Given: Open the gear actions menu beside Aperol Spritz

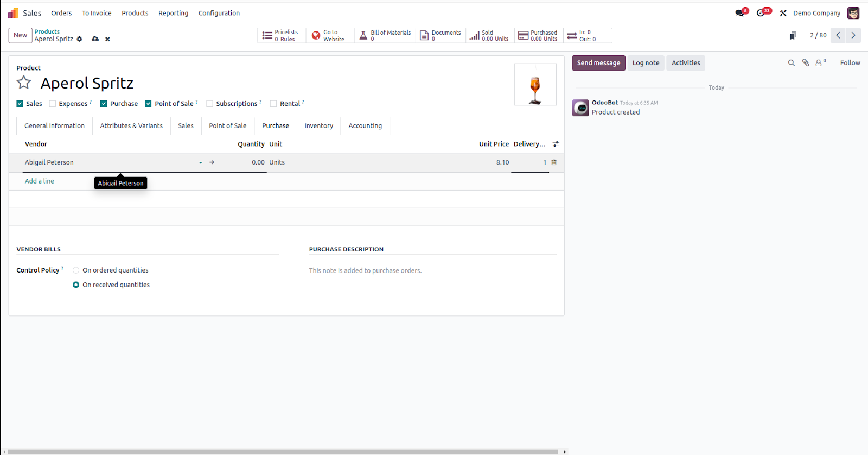Looking at the screenshot, I should click(79, 39).
